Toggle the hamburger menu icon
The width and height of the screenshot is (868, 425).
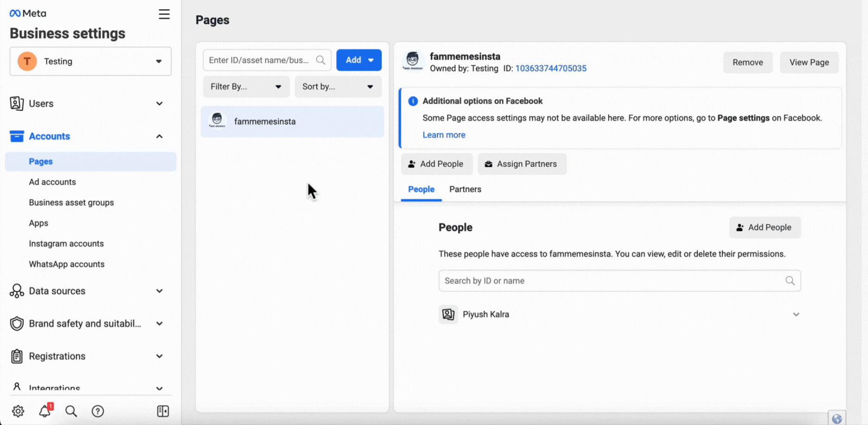tap(164, 14)
